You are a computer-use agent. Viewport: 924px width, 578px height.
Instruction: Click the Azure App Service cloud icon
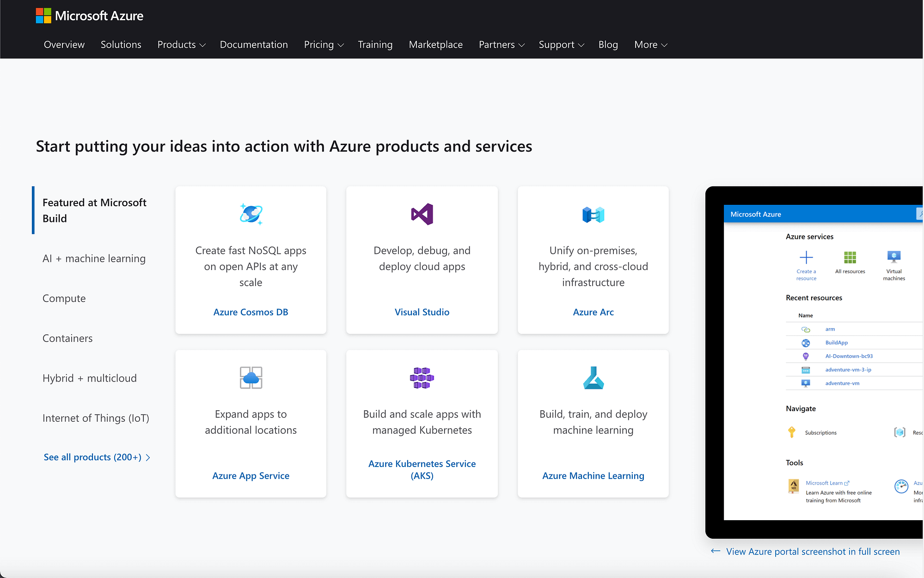pos(251,378)
